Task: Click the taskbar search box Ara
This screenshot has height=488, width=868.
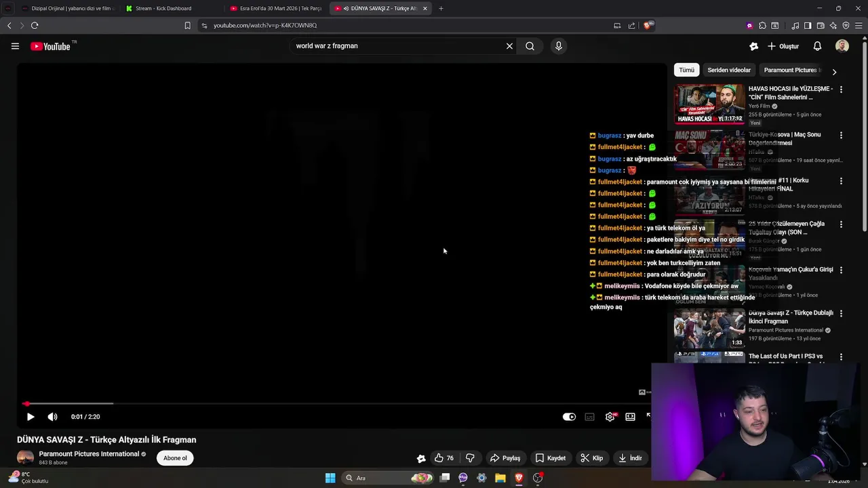Action: 387,478
